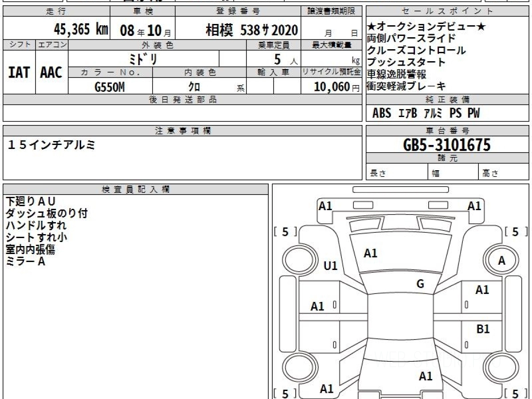Click the 注意事項欄 header
This screenshot has height=399, width=532.
(183, 131)
